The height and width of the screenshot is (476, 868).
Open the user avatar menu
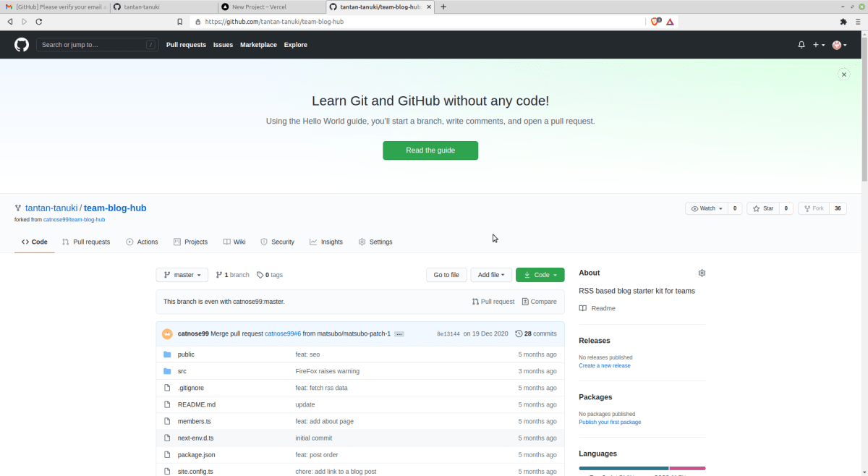[839, 45]
